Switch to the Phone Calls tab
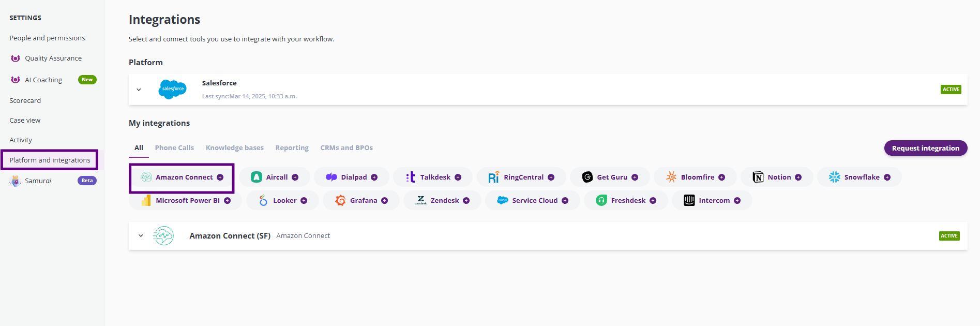The height and width of the screenshot is (326, 980). click(174, 148)
